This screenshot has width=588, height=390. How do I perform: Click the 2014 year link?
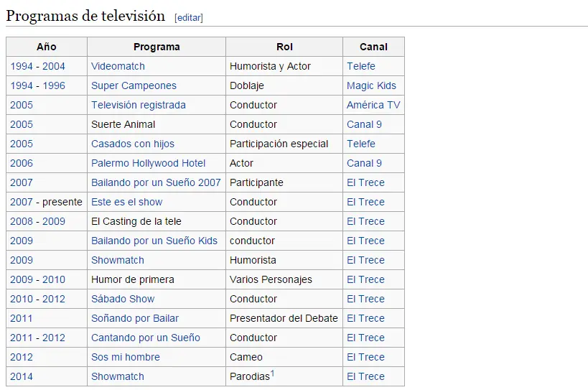22,376
